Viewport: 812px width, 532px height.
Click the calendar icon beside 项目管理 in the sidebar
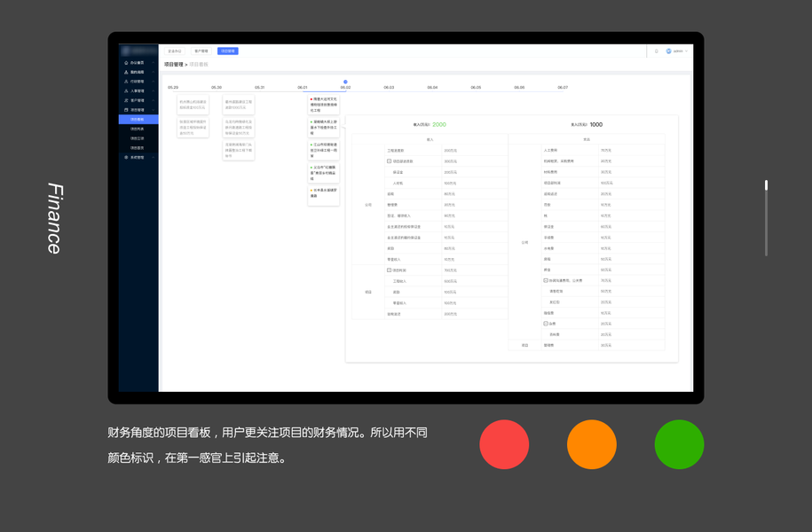pyautogui.click(x=126, y=110)
